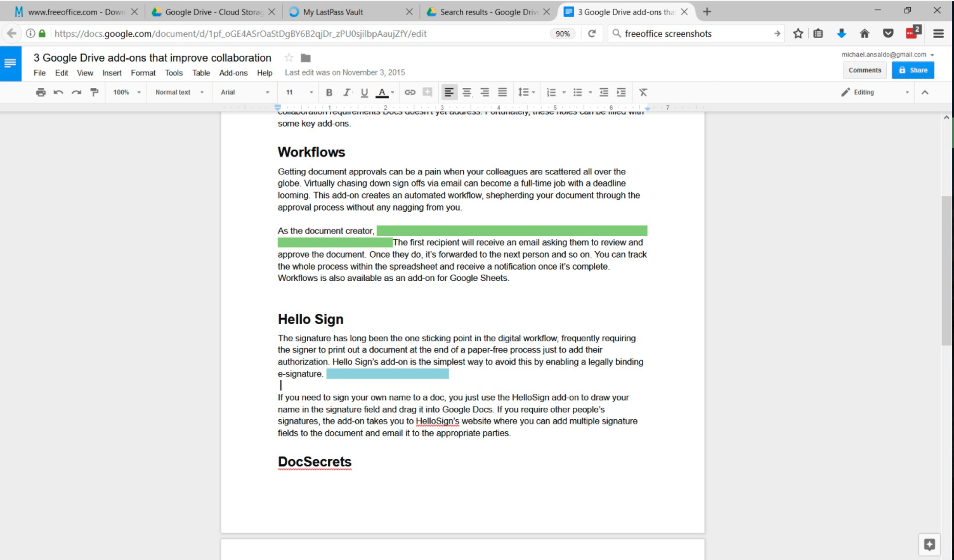954x560 pixels.
Task: Click the Explore button at bottom right
Action: 929,545
